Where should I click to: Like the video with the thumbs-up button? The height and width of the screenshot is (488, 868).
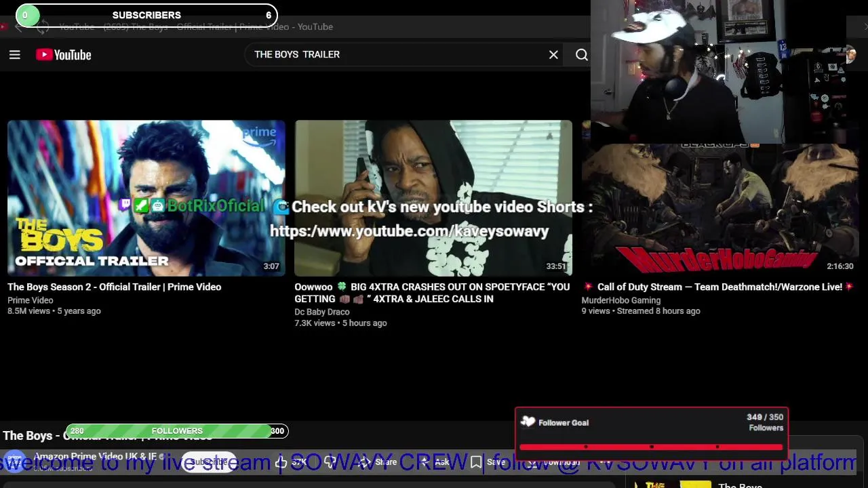pyautogui.click(x=292, y=462)
